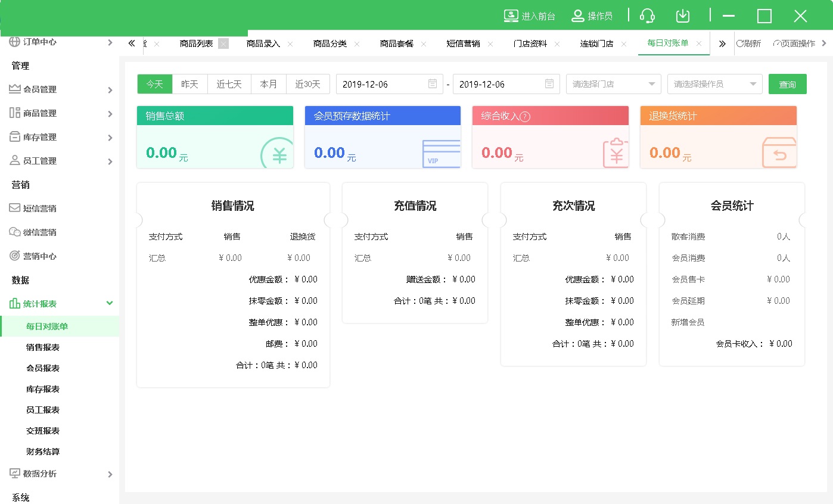Expand 订单中心 sidebar chevron
Image resolution: width=833 pixels, height=504 pixels.
[x=110, y=42]
